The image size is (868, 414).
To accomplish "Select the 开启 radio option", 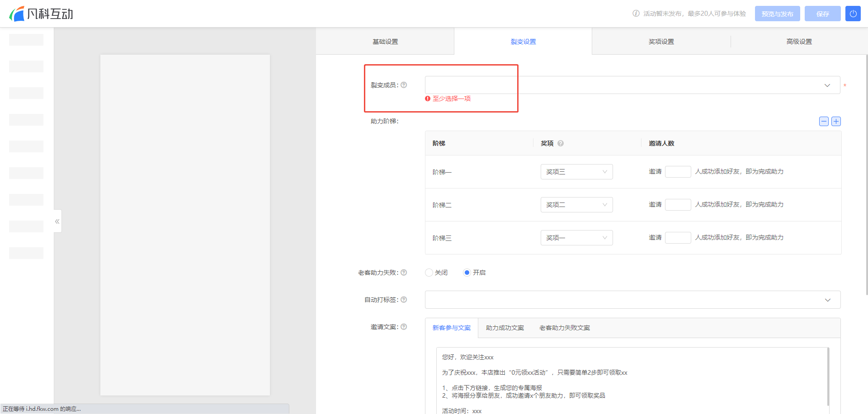I will tap(467, 273).
